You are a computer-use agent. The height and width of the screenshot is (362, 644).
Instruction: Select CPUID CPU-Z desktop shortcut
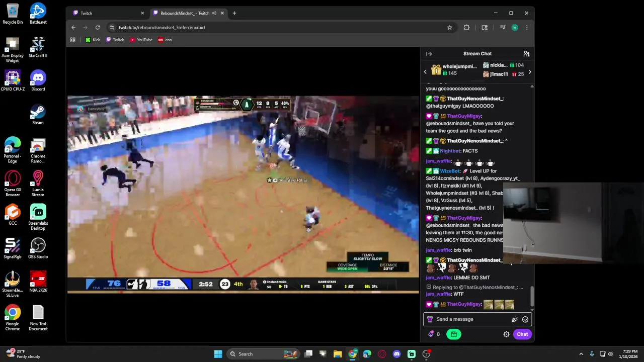[x=13, y=81]
